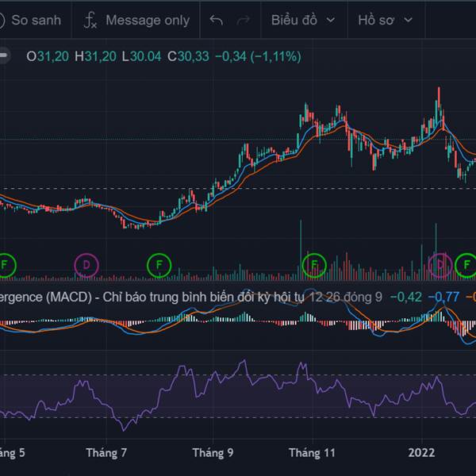Click the redo arrow icon
Screen dimensions: 476x476
243,20
